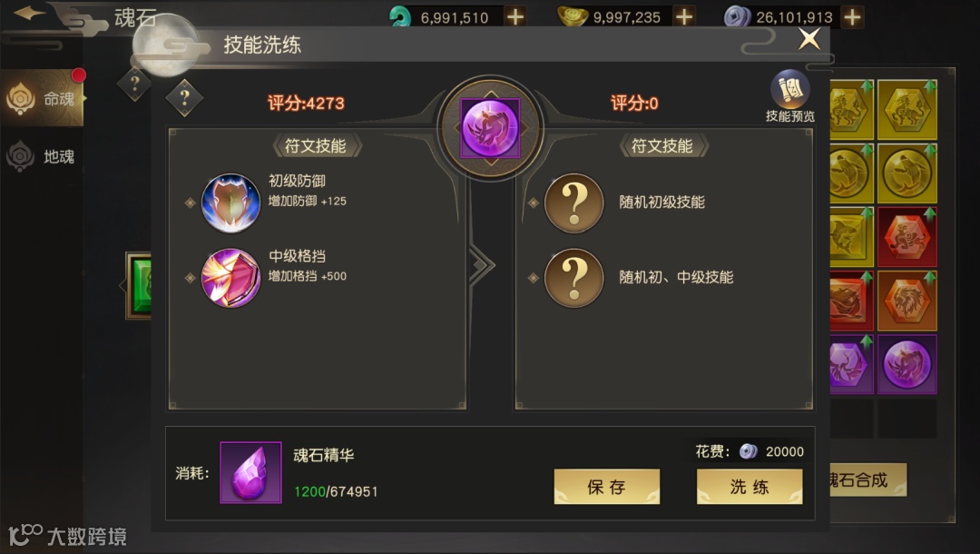
Task: Click the purple rhino soul stone center icon
Action: [491, 128]
